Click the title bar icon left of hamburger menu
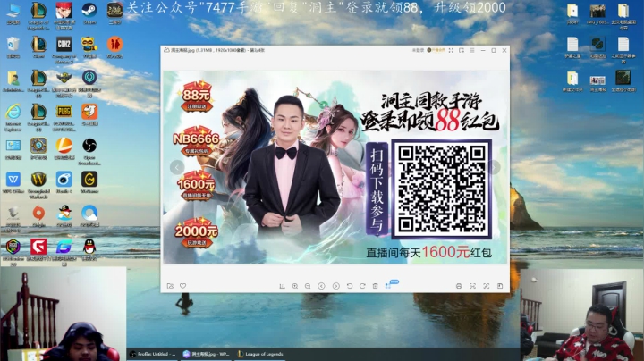644x361 pixels. pyautogui.click(x=462, y=50)
